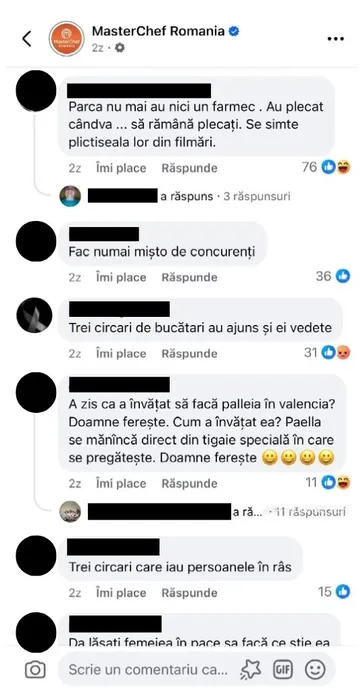Open MasterChef Romania page logo
The width and height of the screenshot is (361, 700).
[x=66, y=38]
